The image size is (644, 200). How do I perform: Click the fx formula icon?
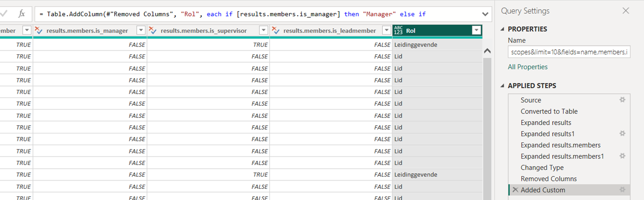[22, 14]
